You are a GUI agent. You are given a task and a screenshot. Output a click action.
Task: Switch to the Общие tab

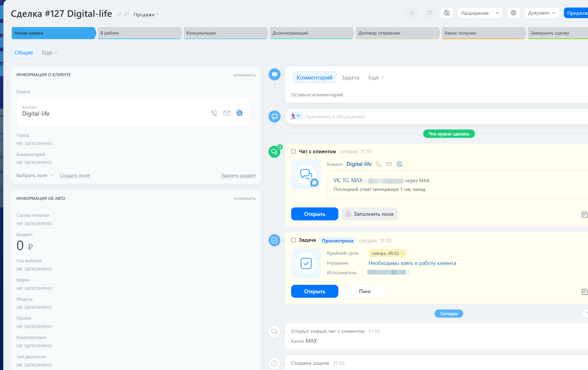point(24,52)
